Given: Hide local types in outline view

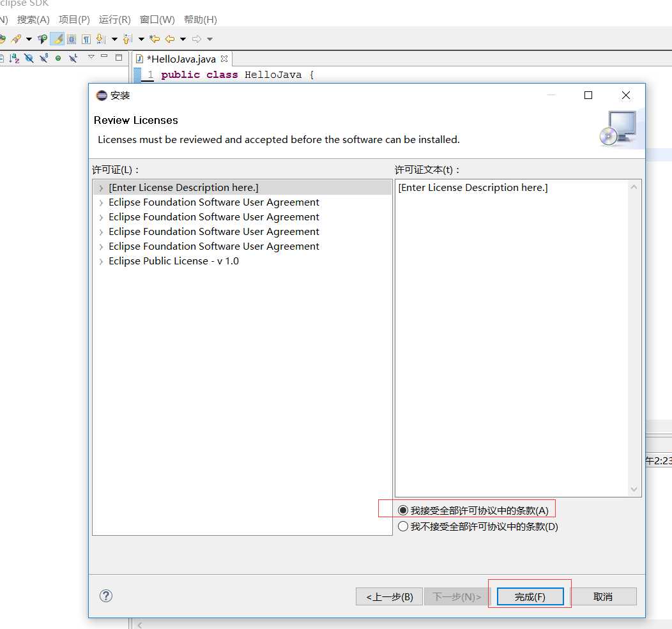Looking at the screenshot, I should tap(73, 58).
